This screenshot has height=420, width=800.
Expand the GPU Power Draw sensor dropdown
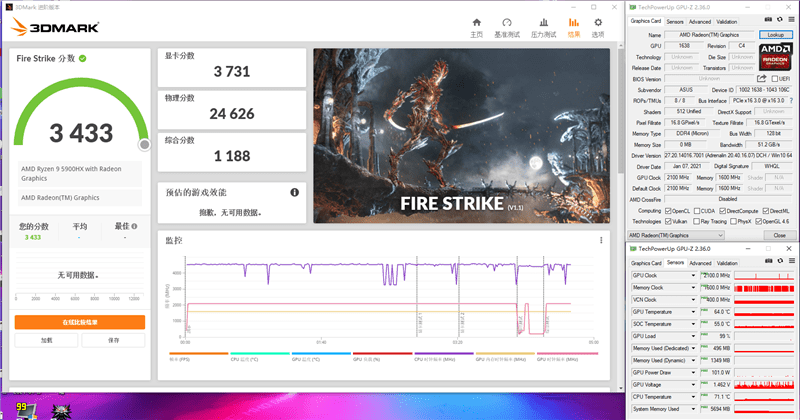coord(693,373)
